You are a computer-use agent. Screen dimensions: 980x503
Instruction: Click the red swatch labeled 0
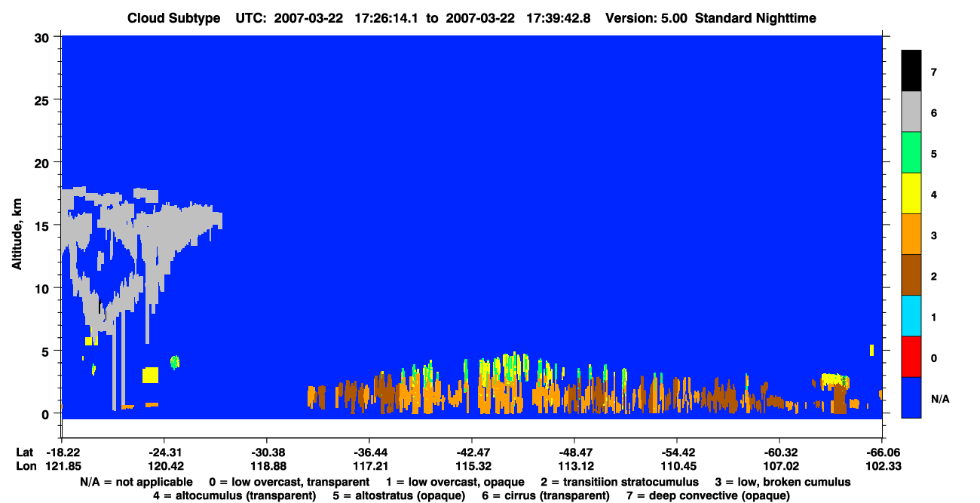click(x=911, y=357)
